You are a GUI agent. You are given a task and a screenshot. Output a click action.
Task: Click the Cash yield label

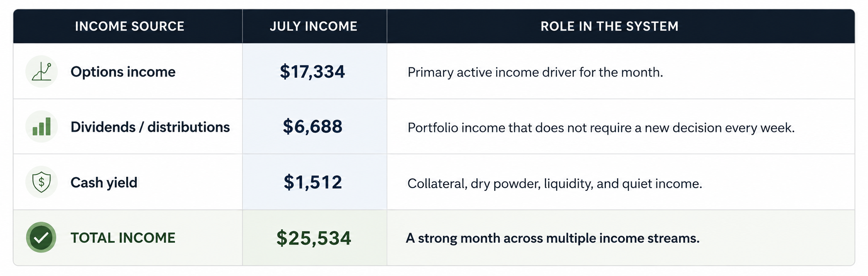click(x=104, y=182)
